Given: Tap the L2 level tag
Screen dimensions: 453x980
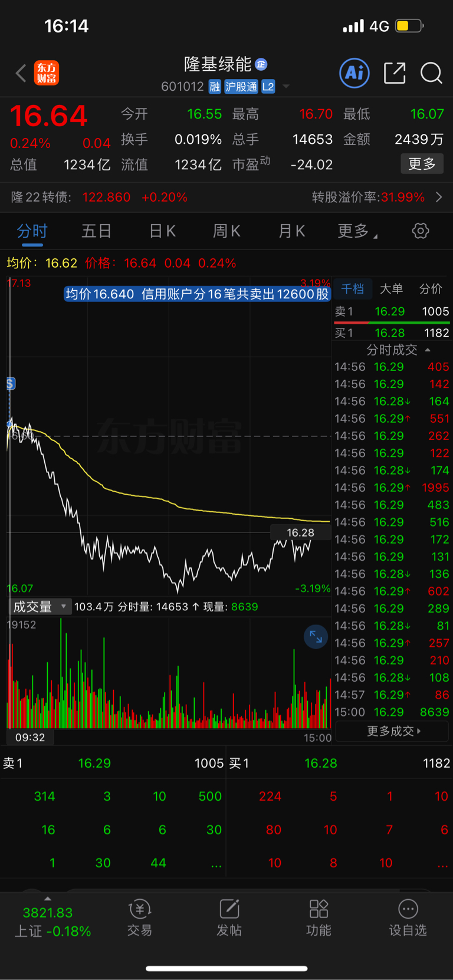Looking at the screenshot, I should click(268, 87).
